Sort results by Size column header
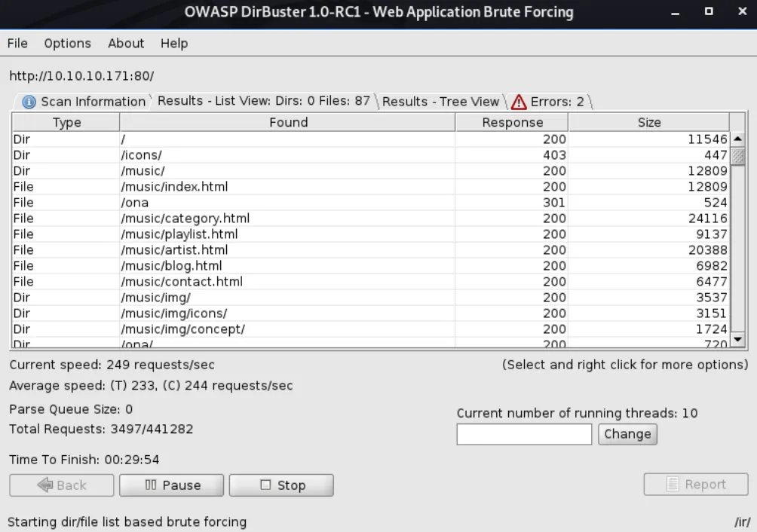This screenshot has height=532, width=757. [x=648, y=122]
